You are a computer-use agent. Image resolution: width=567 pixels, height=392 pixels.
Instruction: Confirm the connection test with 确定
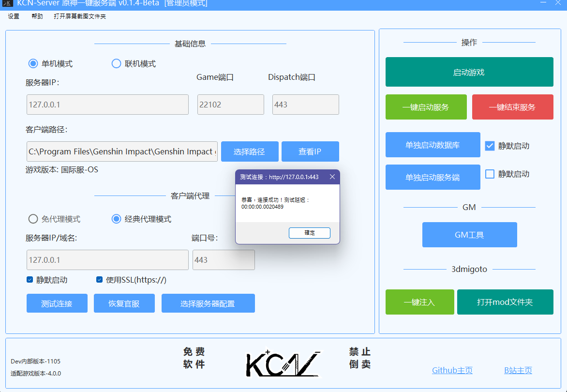(x=309, y=233)
